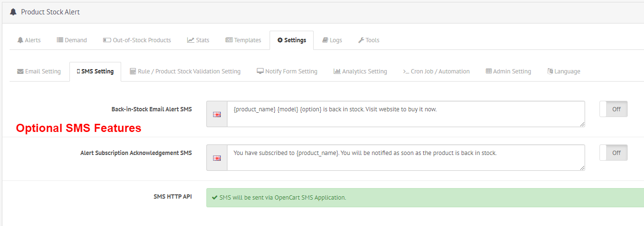Click the flag icon for Back-in-Stock SMS
The image size is (644, 226).
pos(217,114)
